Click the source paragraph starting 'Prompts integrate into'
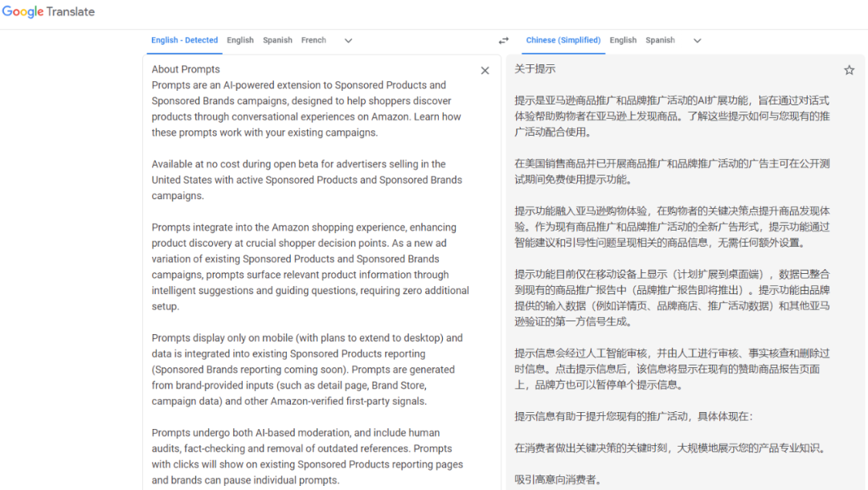The image size is (868, 490). coord(310,267)
